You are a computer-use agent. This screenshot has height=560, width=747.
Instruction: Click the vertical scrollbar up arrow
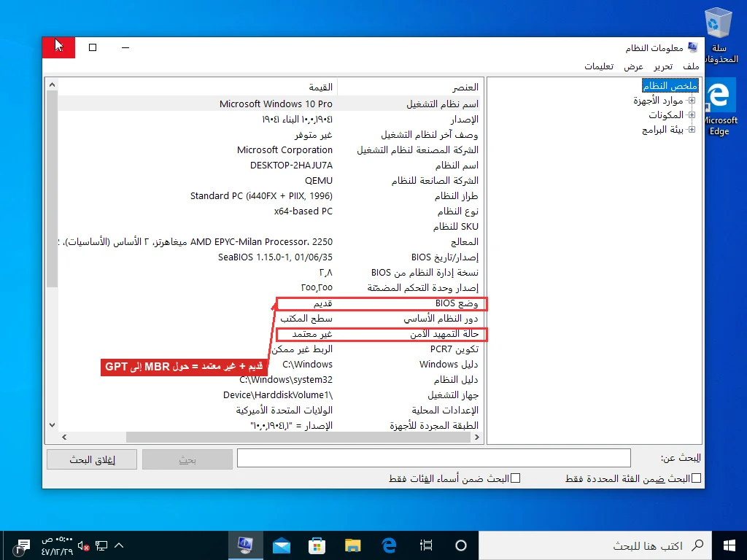click(x=52, y=85)
